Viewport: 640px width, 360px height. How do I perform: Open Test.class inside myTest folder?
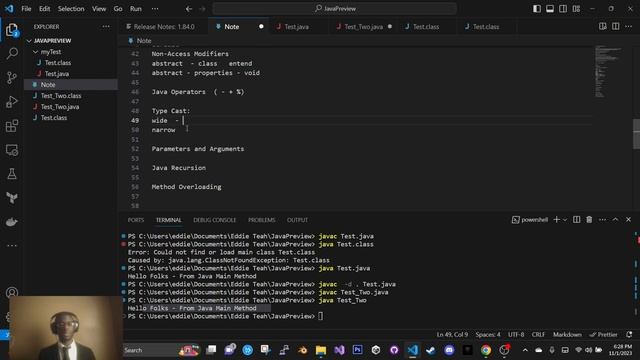pyautogui.click(x=58, y=63)
